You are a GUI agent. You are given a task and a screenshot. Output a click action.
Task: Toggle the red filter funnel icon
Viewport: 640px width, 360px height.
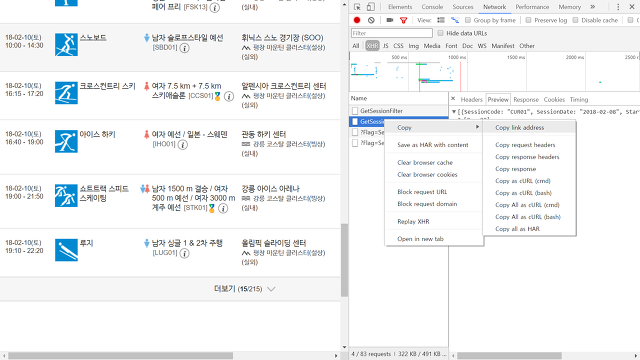[x=403, y=20]
